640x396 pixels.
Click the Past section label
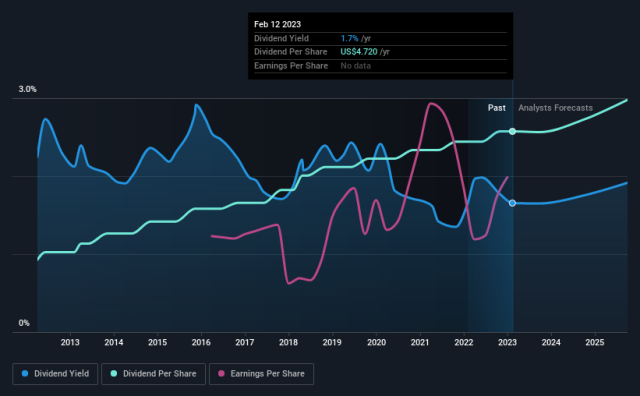pos(497,108)
